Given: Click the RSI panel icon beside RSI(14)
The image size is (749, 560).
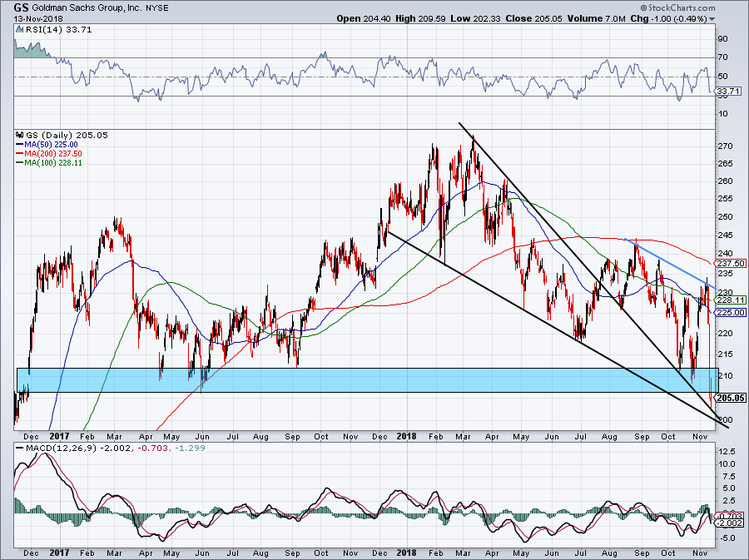Looking at the screenshot, I should coord(19,30).
